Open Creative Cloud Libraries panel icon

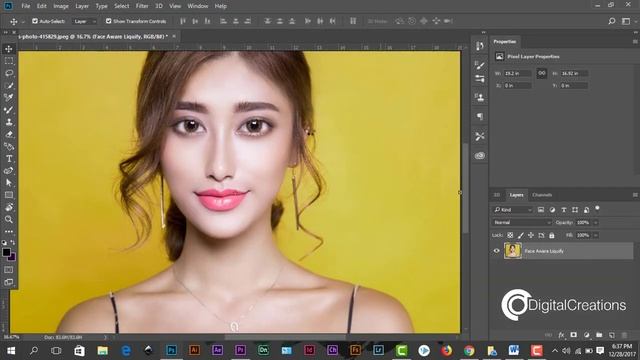(x=480, y=156)
